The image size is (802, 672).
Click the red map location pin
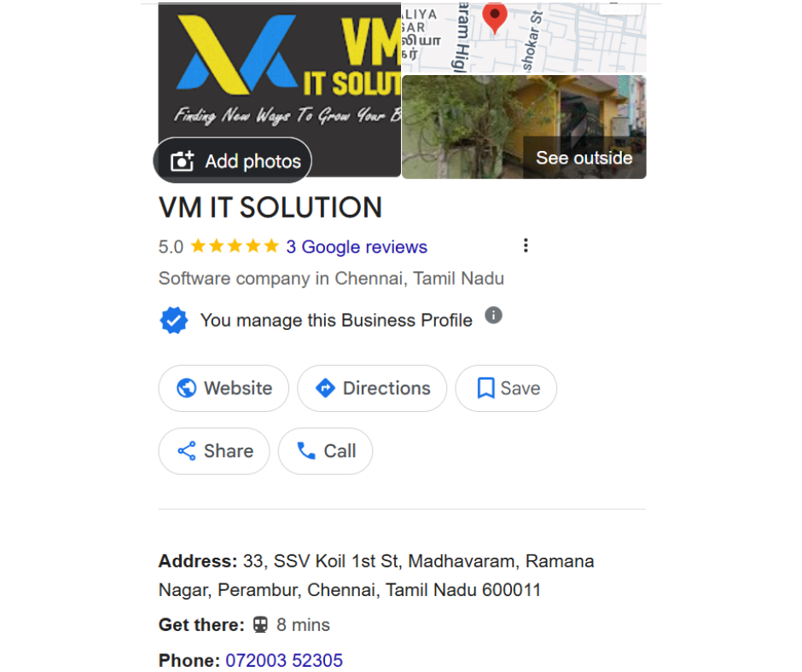(495, 17)
